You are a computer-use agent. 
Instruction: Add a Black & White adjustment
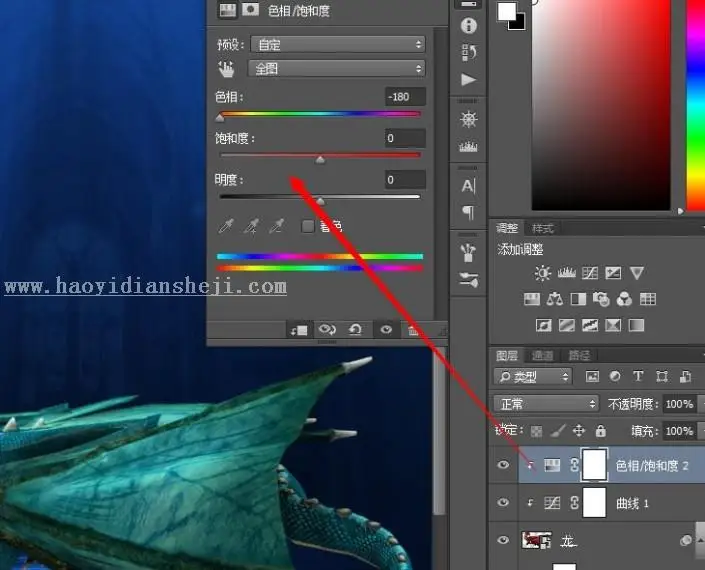(x=578, y=299)
